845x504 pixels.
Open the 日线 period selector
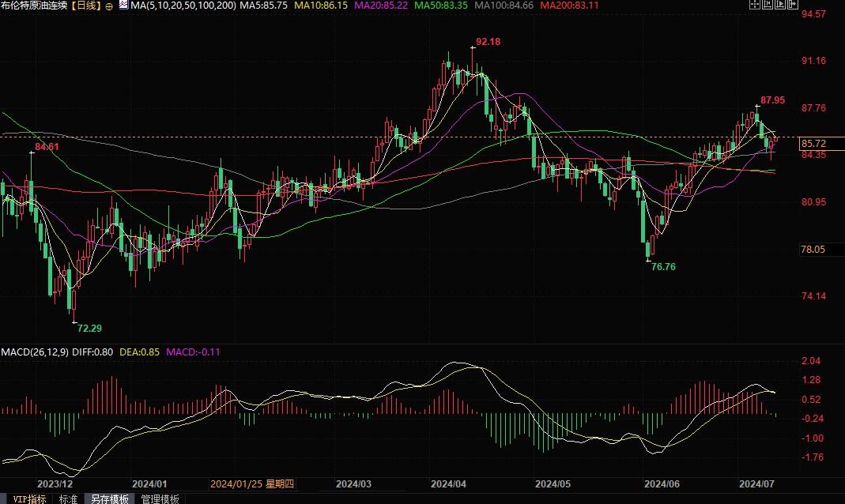(85, 6)
